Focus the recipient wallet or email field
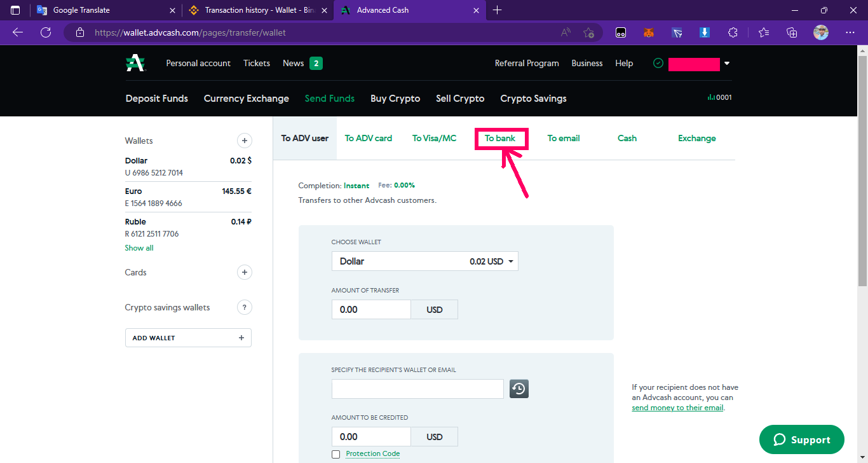 click(417, 389)
